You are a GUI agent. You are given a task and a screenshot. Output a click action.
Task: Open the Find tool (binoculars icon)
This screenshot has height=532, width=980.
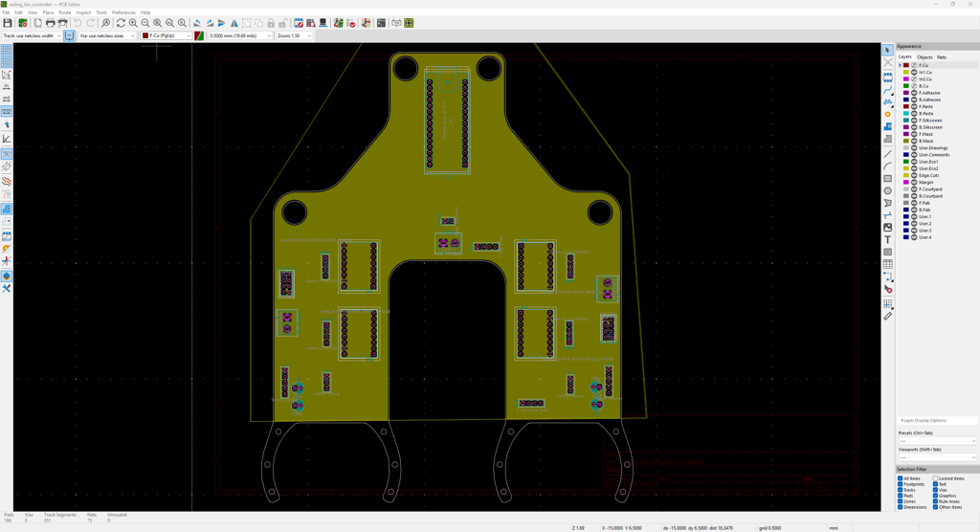click(105, 23)
